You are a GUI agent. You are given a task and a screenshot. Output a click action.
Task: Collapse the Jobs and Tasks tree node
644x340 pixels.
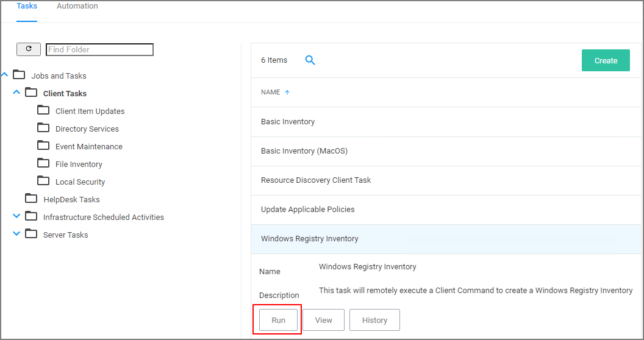[5, 75]
